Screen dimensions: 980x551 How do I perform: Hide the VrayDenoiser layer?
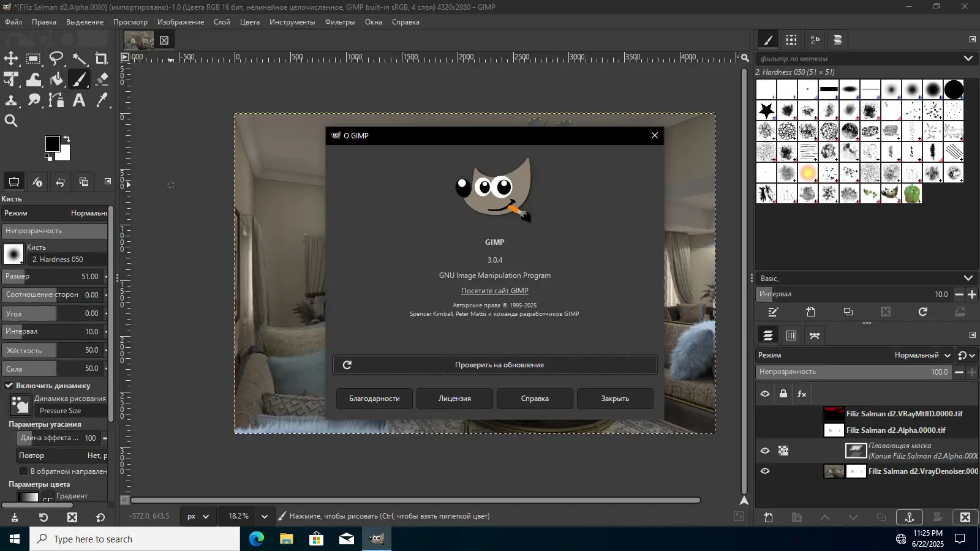pos(765,471)
